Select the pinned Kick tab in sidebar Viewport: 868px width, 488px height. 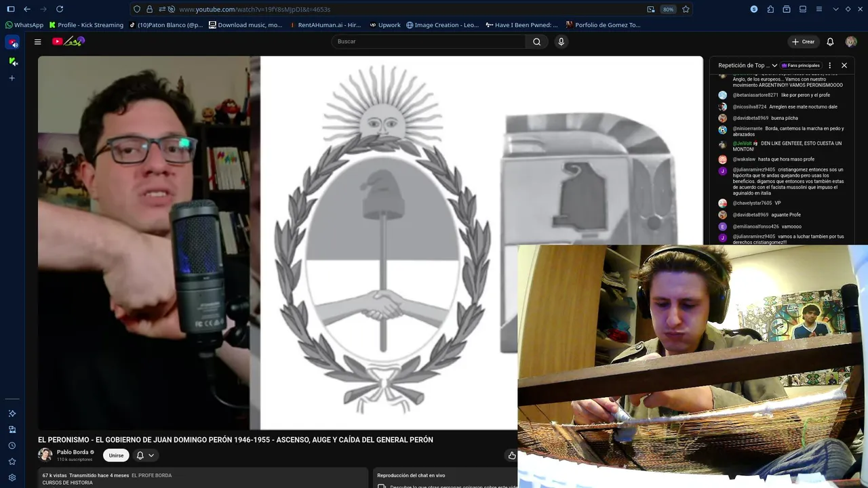click(x=12, y=61)
